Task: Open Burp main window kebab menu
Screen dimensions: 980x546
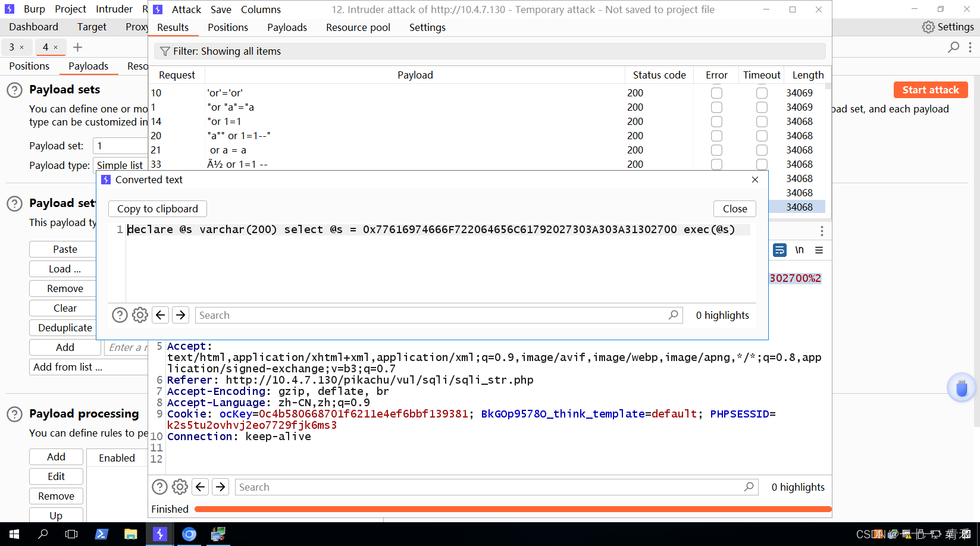Action: coord(970,47)
